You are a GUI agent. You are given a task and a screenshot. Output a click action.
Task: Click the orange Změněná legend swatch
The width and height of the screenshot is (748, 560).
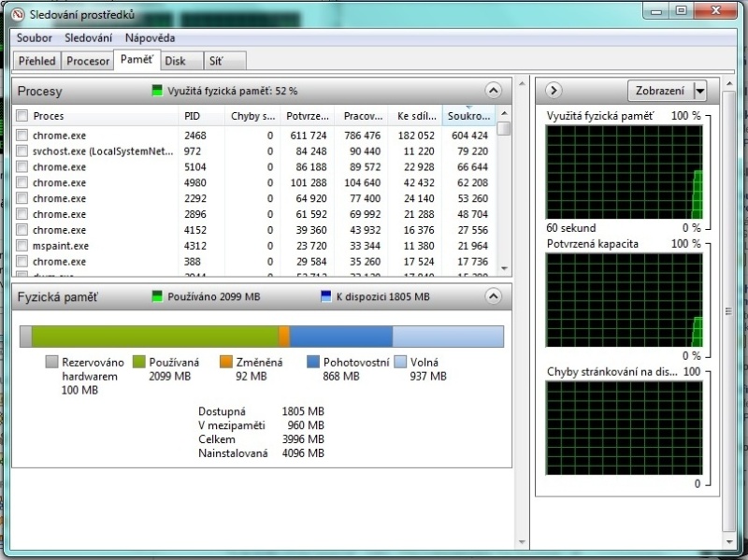point(225,362)
